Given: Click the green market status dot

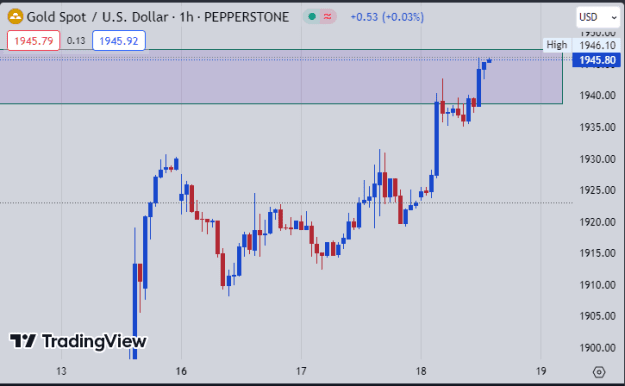Looking at the screenshot, I should point(312,17).
